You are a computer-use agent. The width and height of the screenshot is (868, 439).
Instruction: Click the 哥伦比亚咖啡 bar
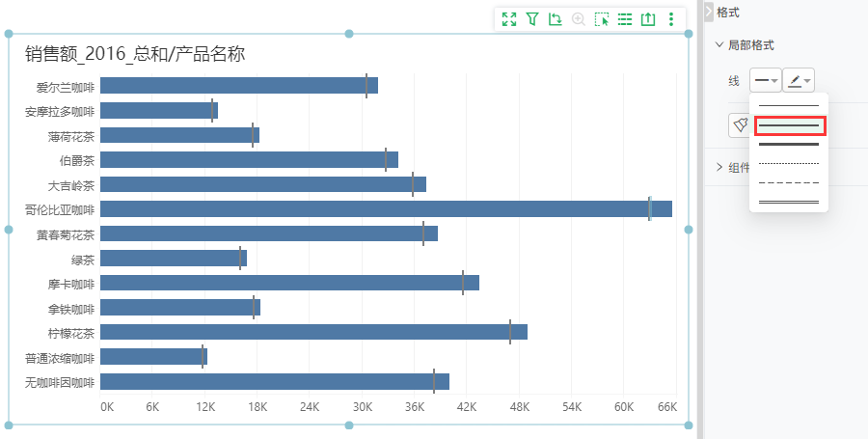click(386, 208)
